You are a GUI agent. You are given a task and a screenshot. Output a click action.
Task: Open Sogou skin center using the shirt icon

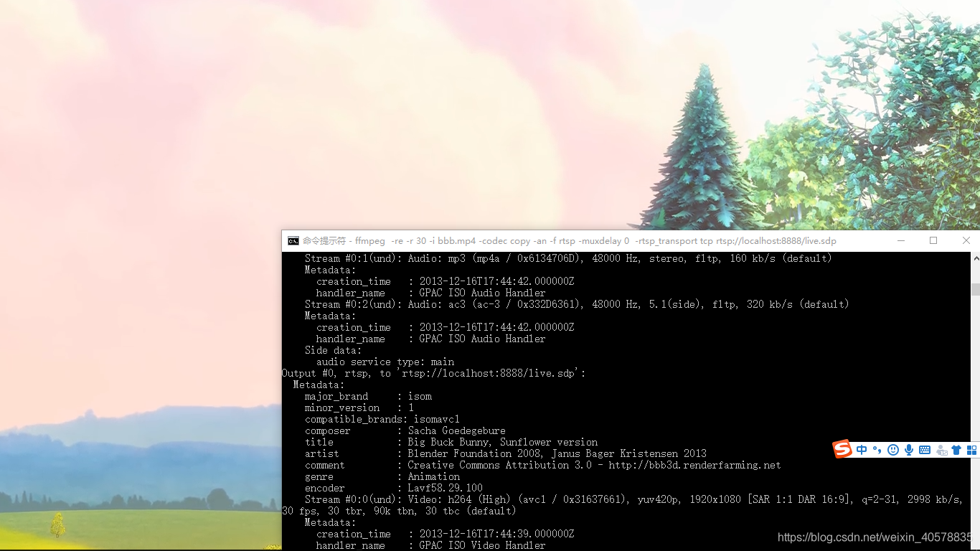[956, 449]
